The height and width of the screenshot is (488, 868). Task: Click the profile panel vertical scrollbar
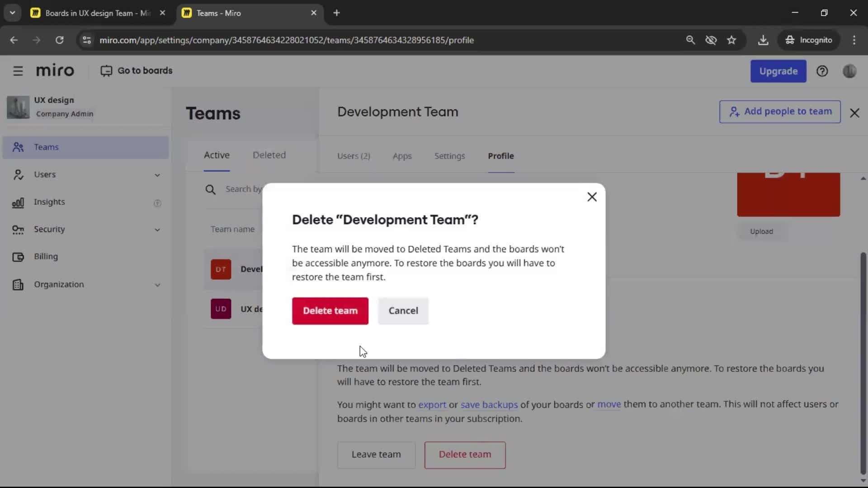point(863,364)
